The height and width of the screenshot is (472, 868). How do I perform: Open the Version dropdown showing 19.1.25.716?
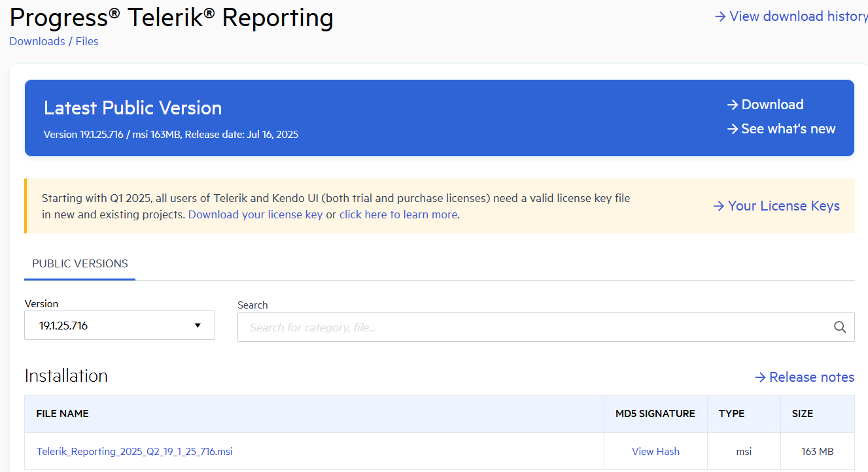(120, 325)
